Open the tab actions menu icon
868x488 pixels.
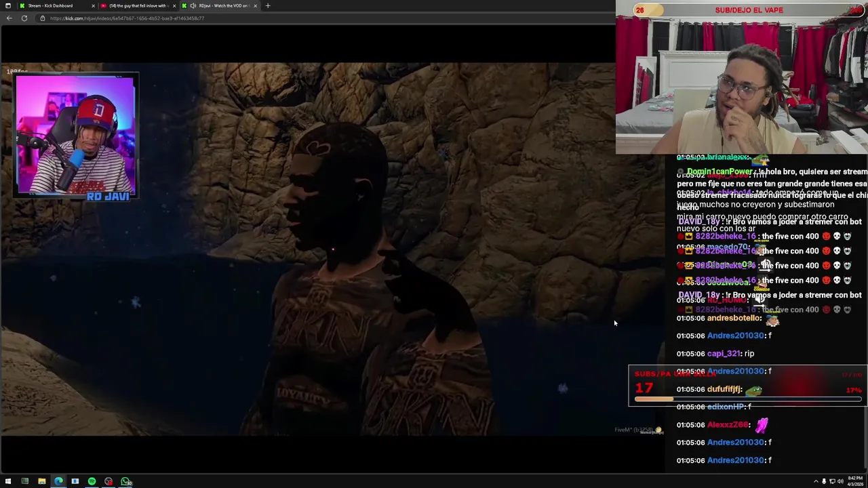(x=8, y=5)
